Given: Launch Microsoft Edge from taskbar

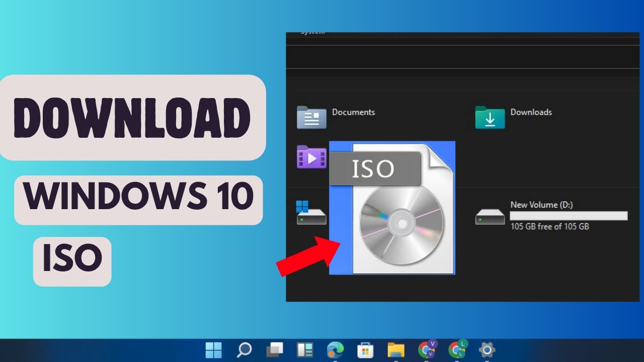Looking at the screenshot, I should click(x=335, y=349).
